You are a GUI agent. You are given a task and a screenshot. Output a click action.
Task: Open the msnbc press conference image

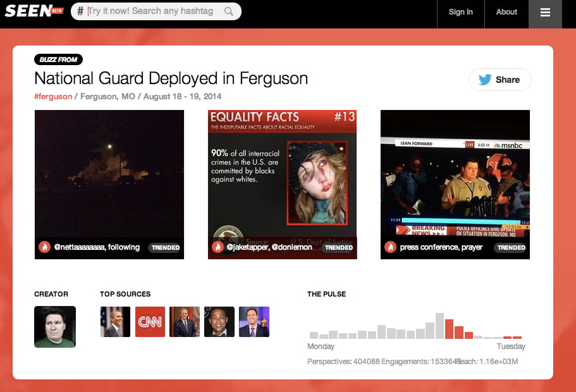(x=455, y=185)
